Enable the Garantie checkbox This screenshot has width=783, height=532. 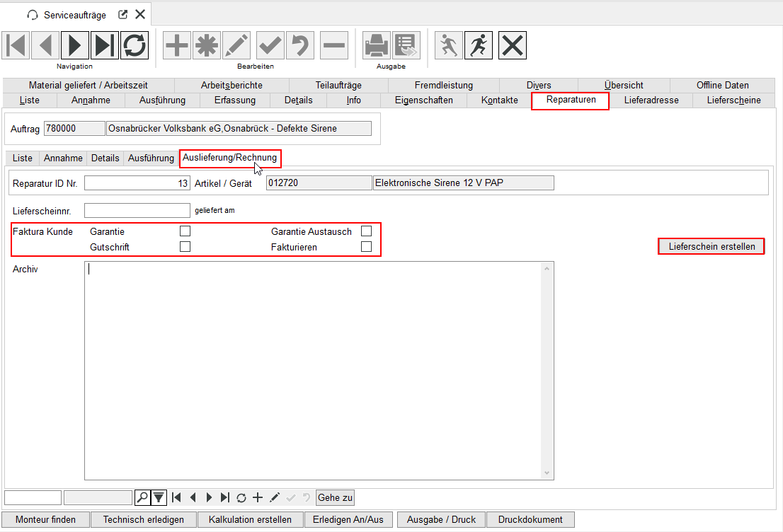click(x=185, y=231)
